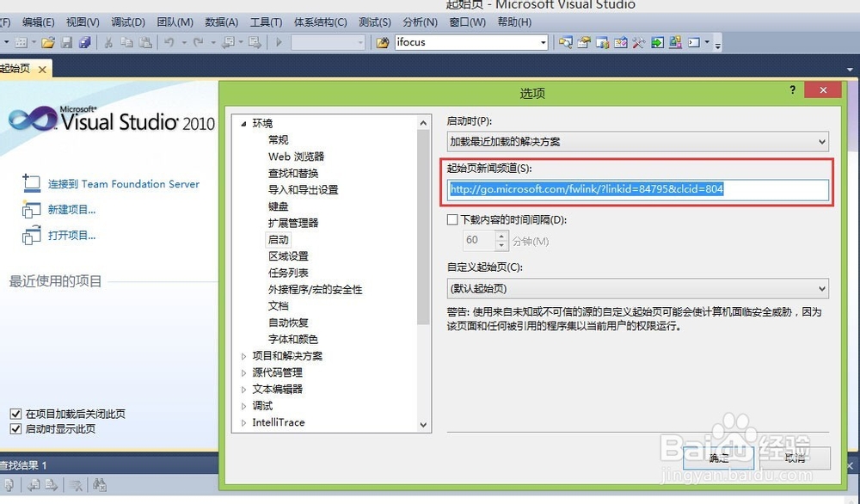
Task: Open the 自定义起始页 dropdown
Action: tap(637, 288)
